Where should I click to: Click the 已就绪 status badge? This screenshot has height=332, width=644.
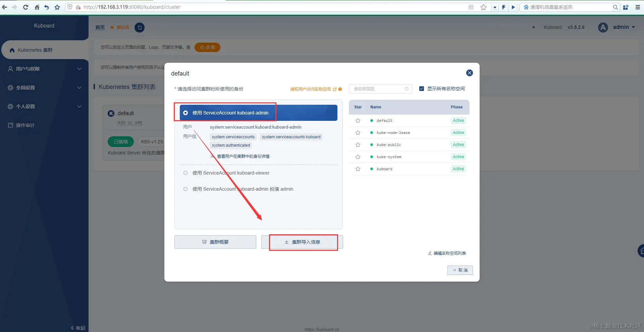coord(121,142)
